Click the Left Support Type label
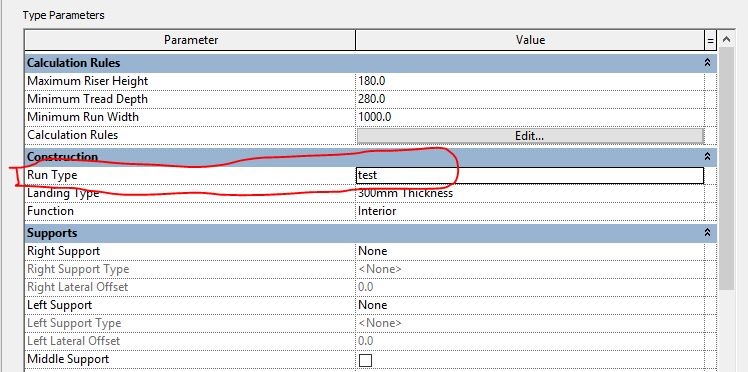 coord(74,323)
